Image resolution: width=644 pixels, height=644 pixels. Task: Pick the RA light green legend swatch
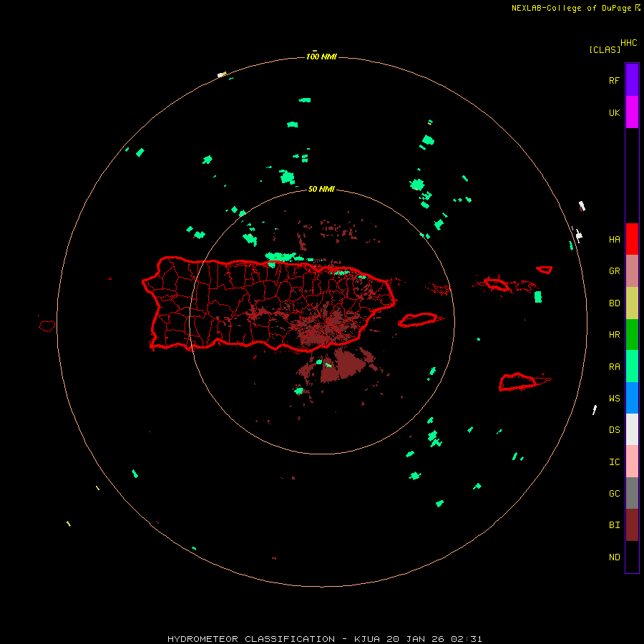coord(632,366)
